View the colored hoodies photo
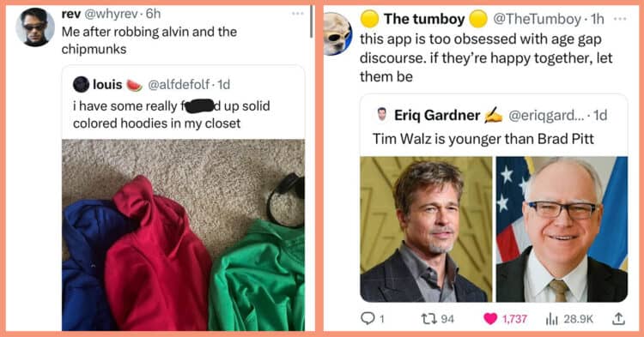 (x=183, y=235)
